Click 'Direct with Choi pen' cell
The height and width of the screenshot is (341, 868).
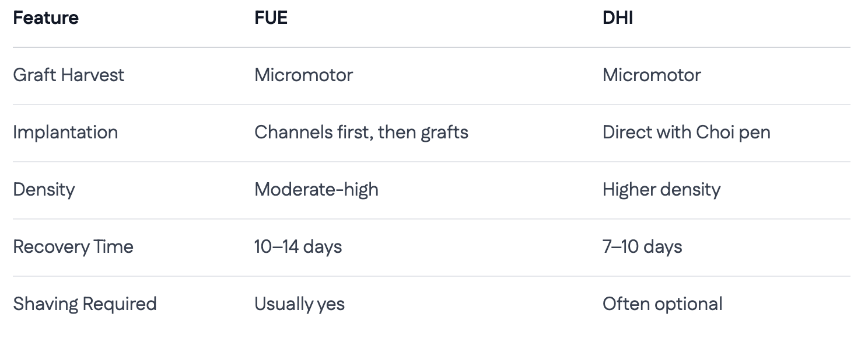(x=686, y=132)
